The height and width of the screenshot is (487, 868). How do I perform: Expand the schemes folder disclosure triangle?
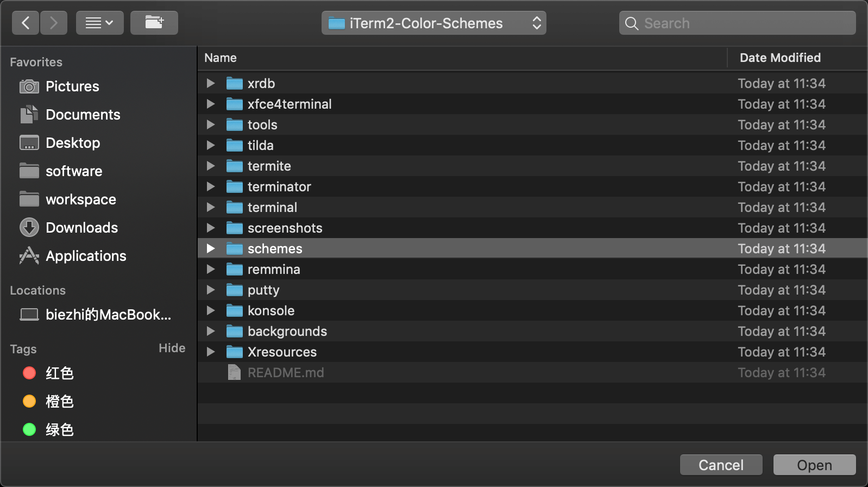pyautogui.click(x=211, y=248)
